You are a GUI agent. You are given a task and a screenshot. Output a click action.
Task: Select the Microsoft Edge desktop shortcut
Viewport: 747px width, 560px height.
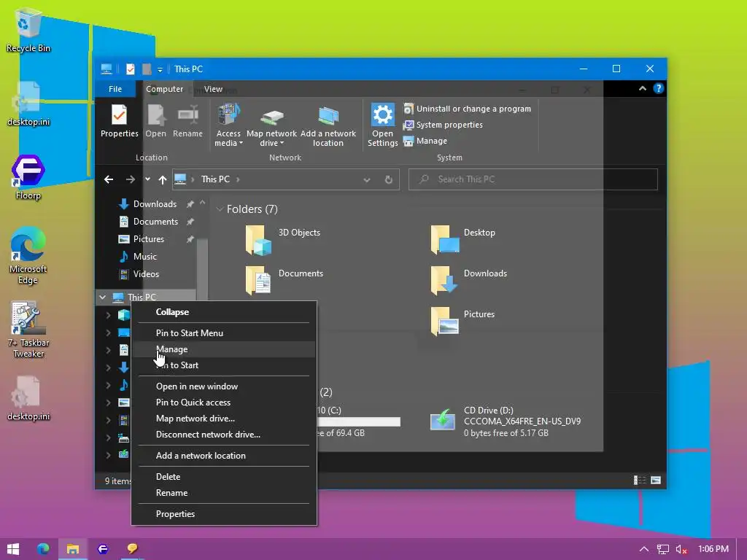click(x=28, y=255)
